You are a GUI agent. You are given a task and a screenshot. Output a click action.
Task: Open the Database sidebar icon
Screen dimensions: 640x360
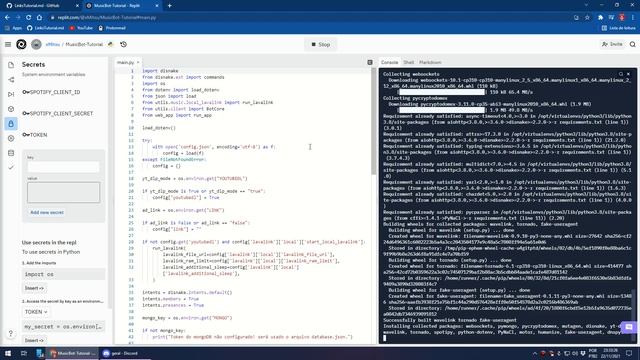[11, 153]
